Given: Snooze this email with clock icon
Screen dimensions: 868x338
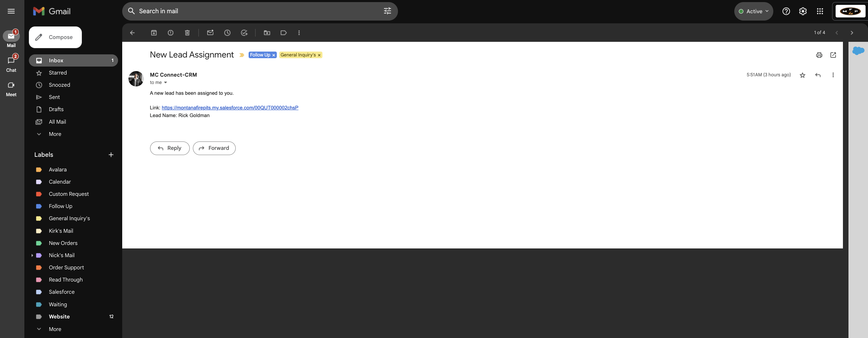Looking at the screenshot, I should point(227,33).
